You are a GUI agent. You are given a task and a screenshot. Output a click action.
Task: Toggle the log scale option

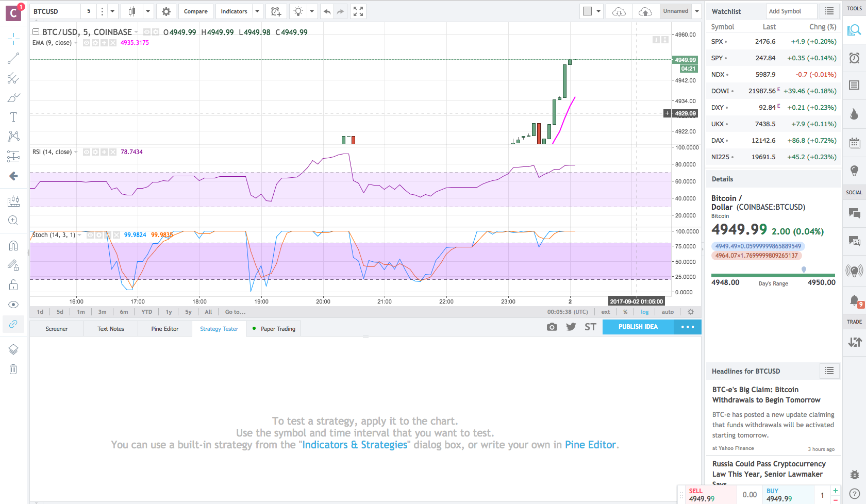644,312
